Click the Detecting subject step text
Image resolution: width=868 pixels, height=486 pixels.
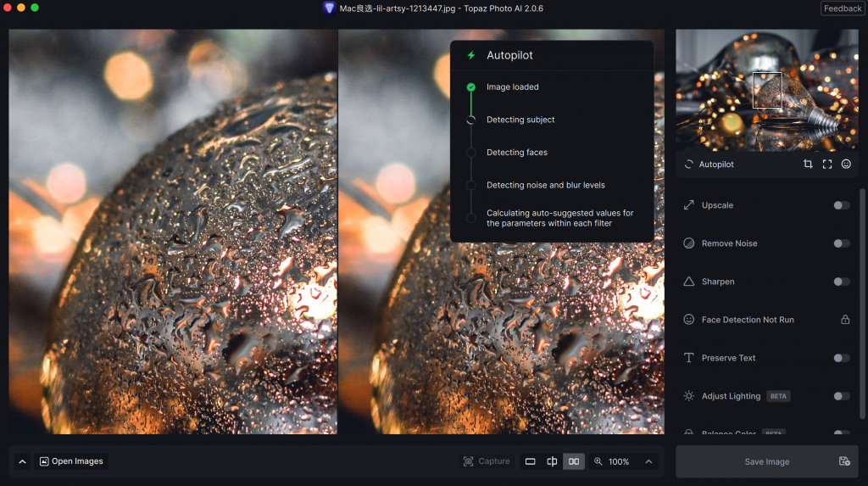[520, 120]
